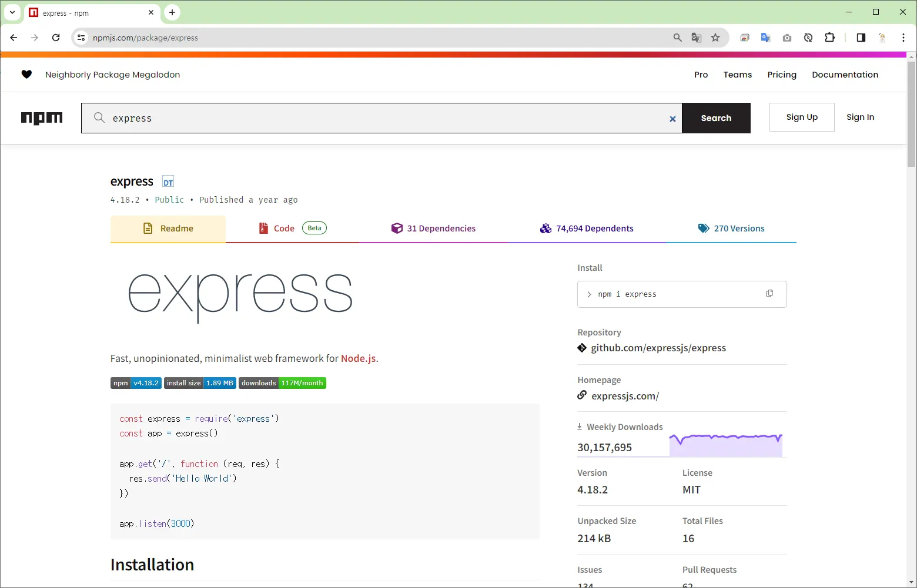This screenshot has height=588, width=917.
Task: Click the page vertical scrollbar thumb
Action: tap(912, 113)
